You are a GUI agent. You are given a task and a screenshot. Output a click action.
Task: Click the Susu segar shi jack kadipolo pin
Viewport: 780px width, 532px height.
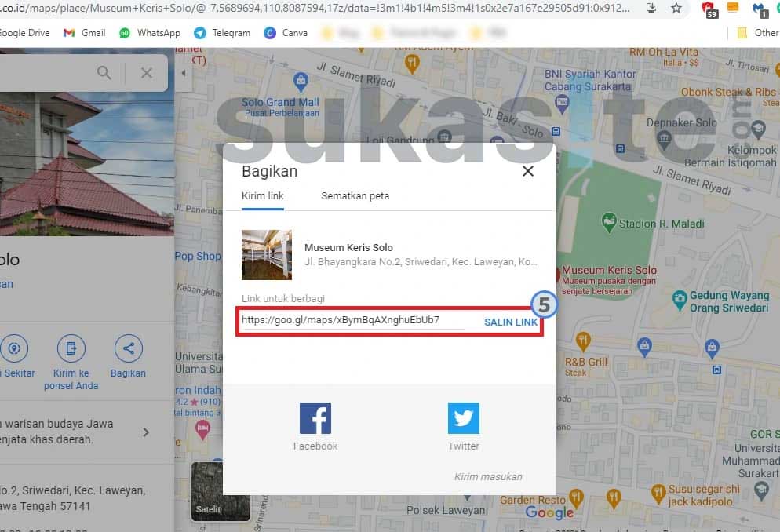[x=658, y=494]
